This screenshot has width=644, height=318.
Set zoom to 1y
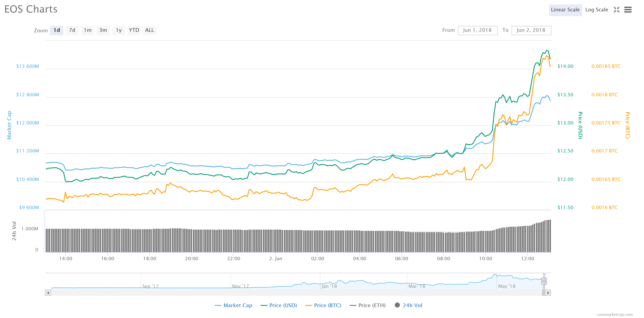click(x=119, y=30)
